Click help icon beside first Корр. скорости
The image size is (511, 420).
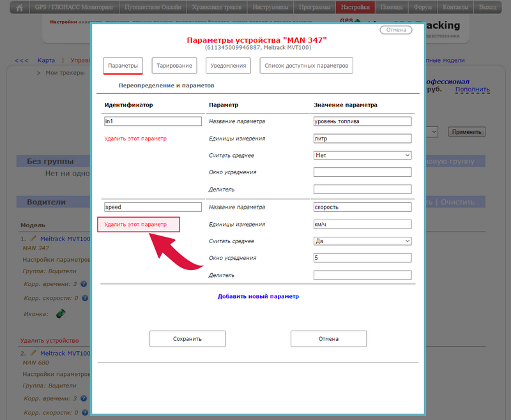coord(85,297)
